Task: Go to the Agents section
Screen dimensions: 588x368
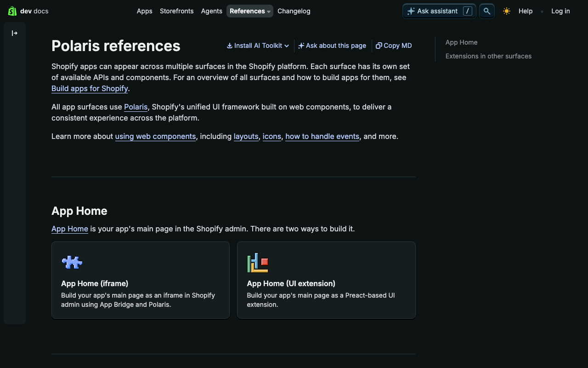Action: (212, 11)
